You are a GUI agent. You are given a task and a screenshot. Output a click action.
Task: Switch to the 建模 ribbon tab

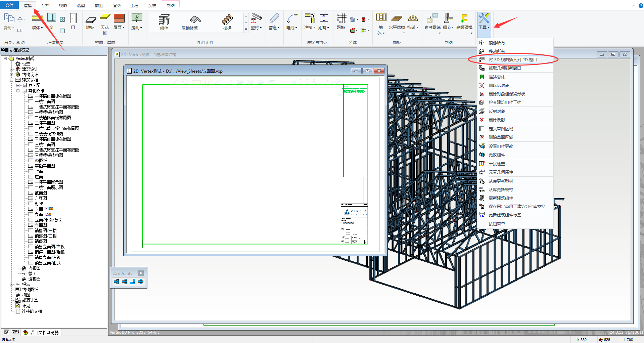pos(28,5)
